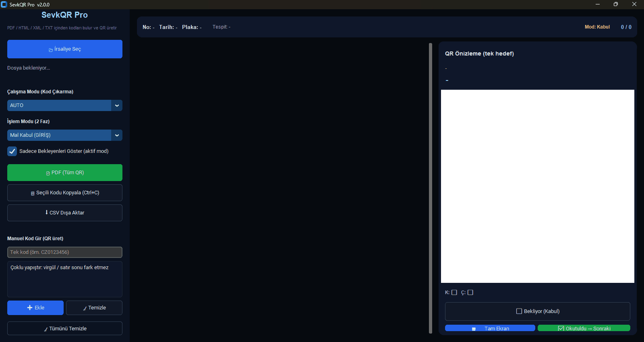Click the folder icon on İrsaliye Seç

point(51,50)
